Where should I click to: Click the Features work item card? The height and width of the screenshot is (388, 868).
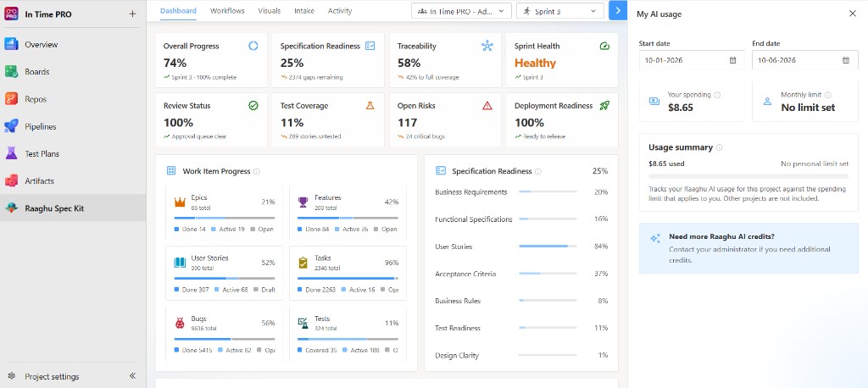[x=348, y=213]
